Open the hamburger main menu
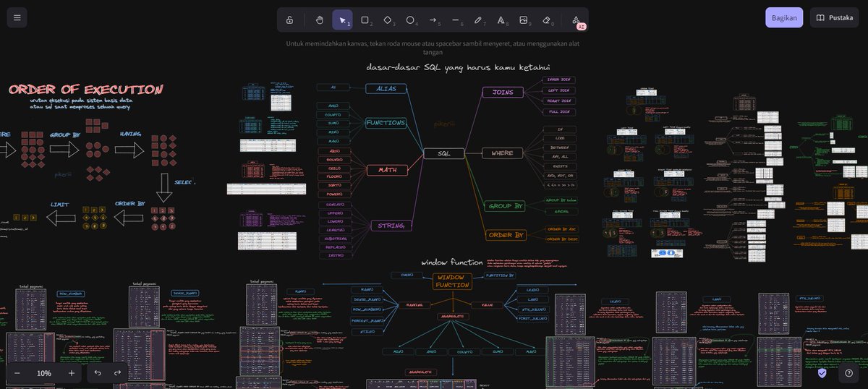Image resolution: width=868 pixels, height=389 pixels. click(x=17, y=17)
